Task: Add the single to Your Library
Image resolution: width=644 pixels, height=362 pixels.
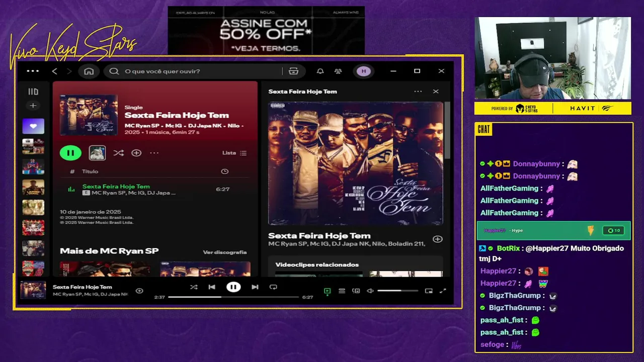Action: pos(136,153)
